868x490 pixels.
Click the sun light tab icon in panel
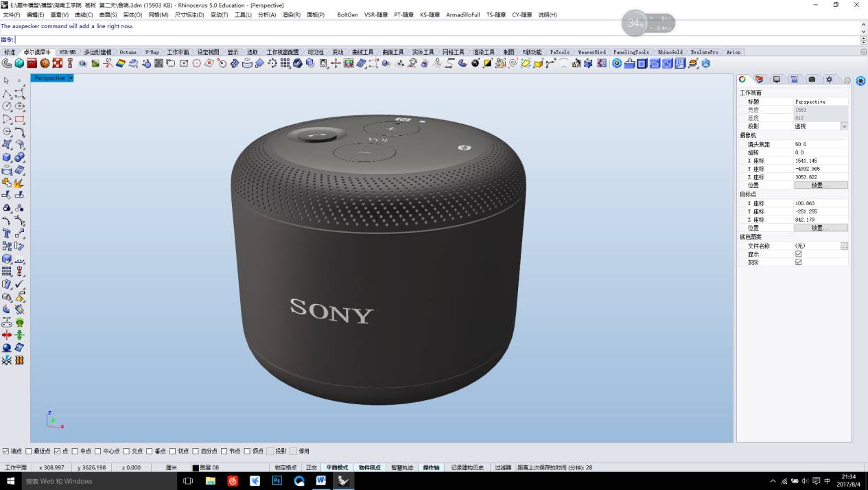click(x=829, y=80)
